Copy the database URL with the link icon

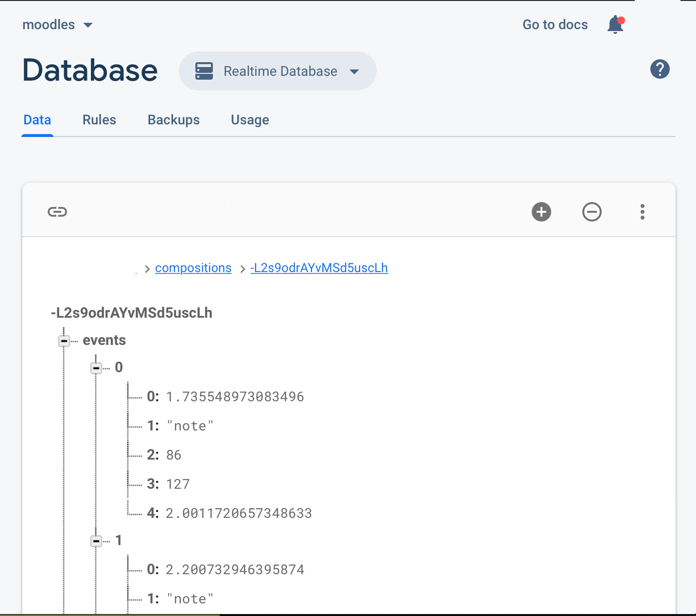pos(57,211)
